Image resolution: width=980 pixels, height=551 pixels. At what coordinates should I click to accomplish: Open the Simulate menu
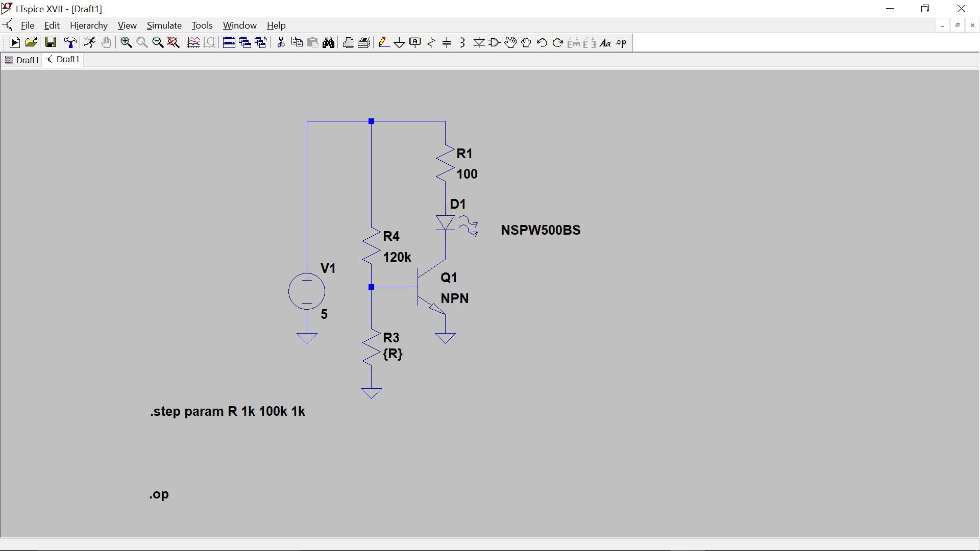click(164, 26)
